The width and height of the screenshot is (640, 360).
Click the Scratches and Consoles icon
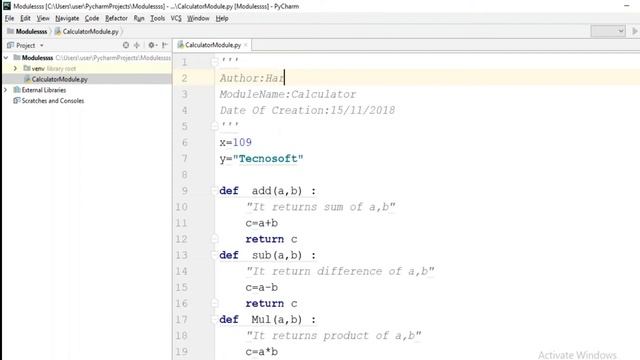tap(17, 100)
